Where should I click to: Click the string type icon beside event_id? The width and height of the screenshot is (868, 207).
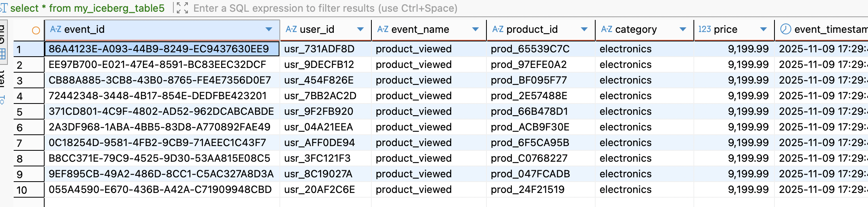(56, 29)
